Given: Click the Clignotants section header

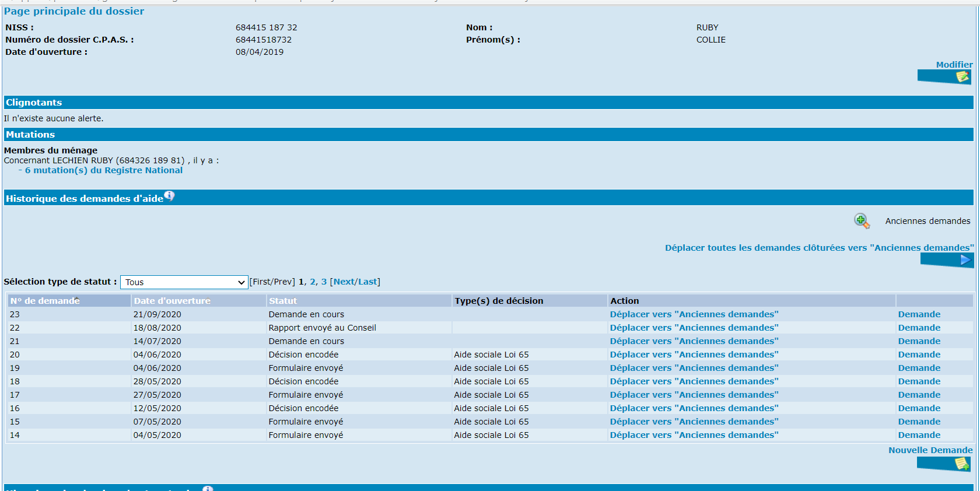Looking at the screenshot, I should click(489, 103).
